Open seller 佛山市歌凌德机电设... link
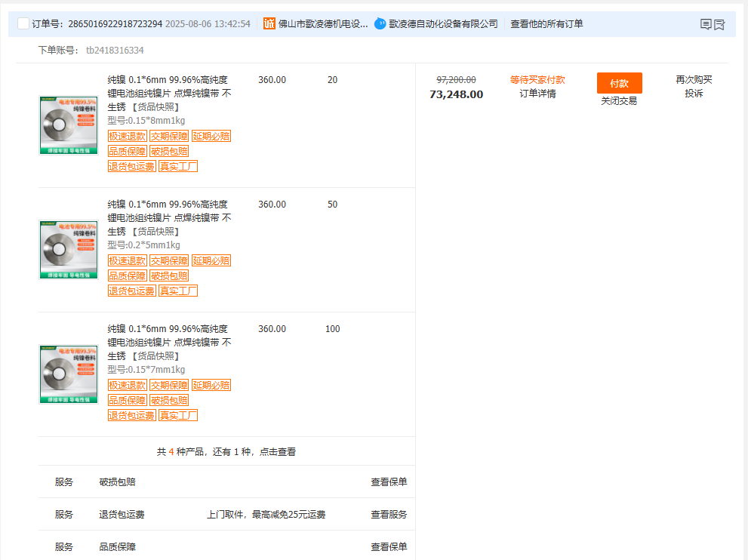This screenshot has height=560, width=748. [x=322, y=24]
